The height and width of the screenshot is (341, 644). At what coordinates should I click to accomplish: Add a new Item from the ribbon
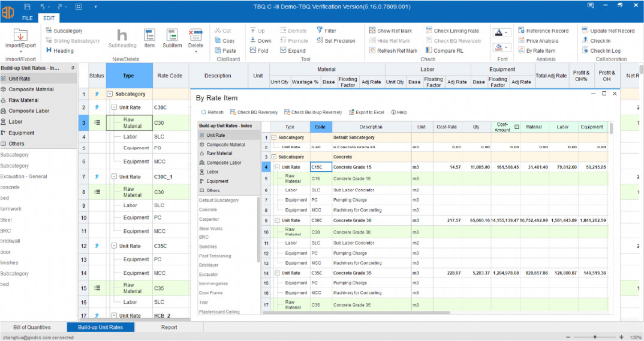(149, 38)
